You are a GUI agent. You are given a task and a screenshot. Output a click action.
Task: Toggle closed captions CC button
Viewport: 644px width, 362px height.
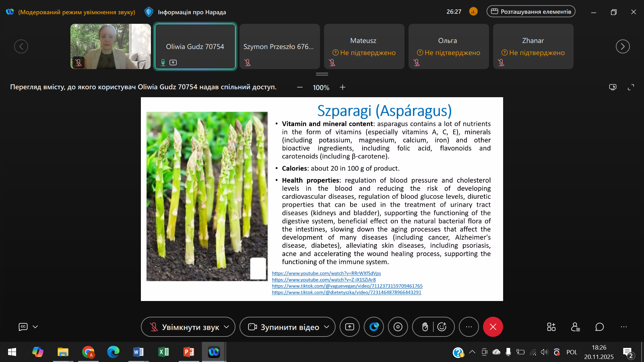(23, 327)
